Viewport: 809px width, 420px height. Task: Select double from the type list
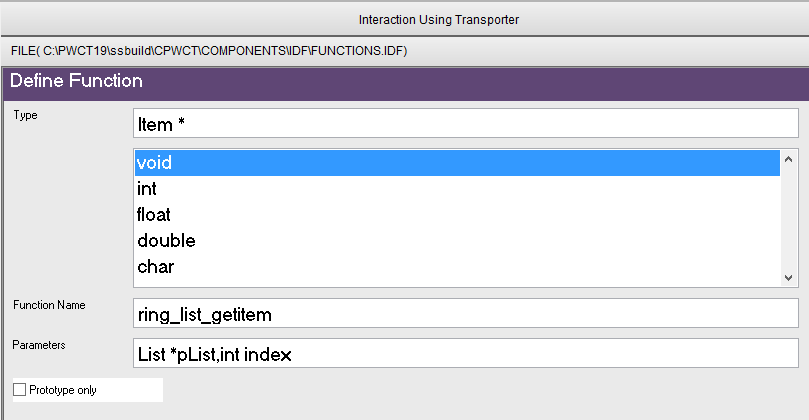(457, 240)
